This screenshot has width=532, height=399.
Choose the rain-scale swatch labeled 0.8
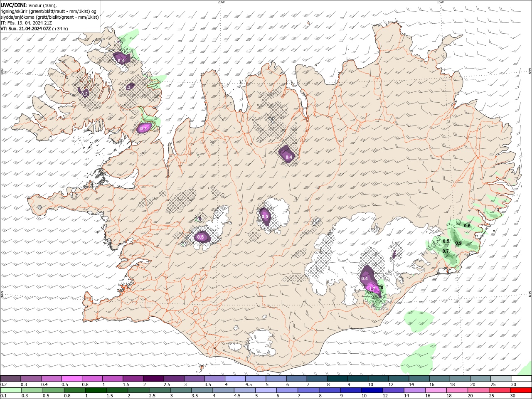pyautogui.click(x=75, y=390)
